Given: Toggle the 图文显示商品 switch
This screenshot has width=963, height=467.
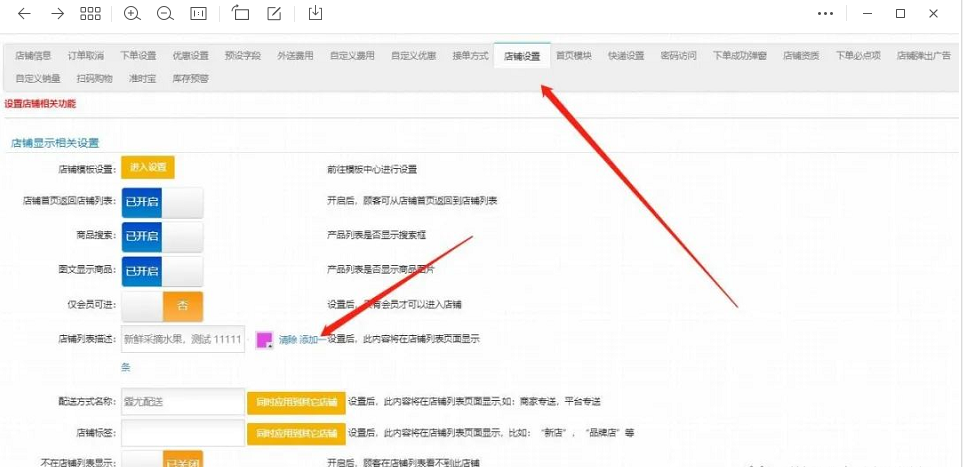Looking at the screenshot, I should coord(162,272).
